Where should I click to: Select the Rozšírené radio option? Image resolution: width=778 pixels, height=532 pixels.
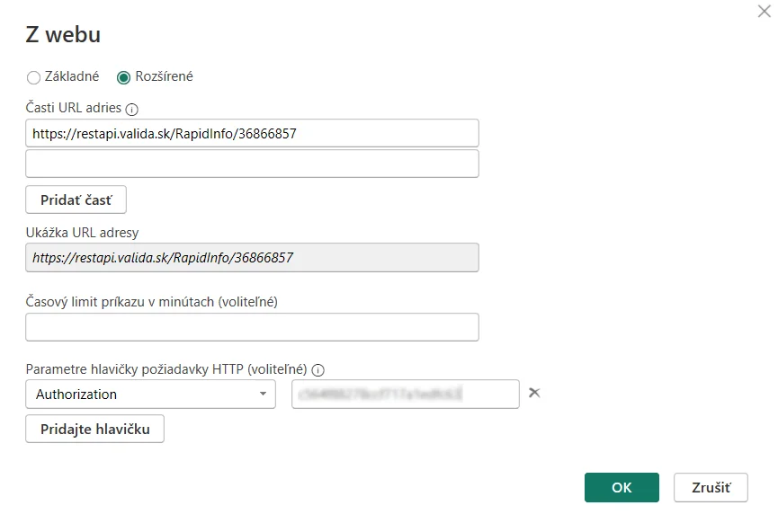(123, 77)
